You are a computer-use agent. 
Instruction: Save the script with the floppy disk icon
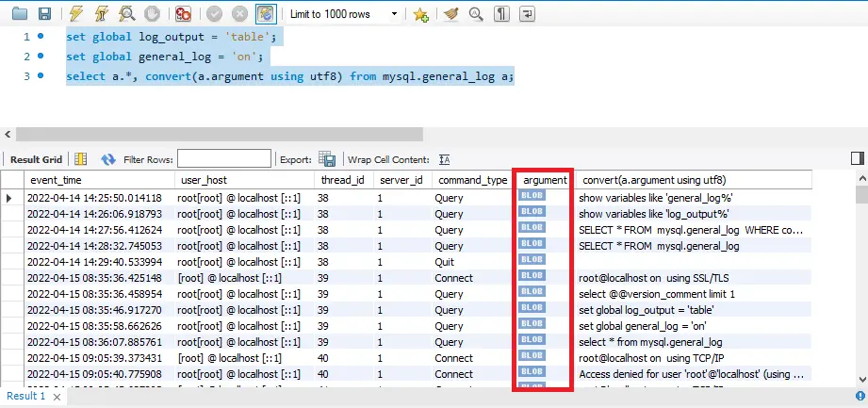[45, 14]
